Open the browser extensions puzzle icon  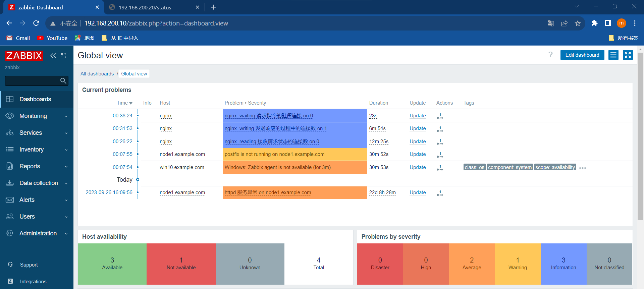click(x=594, y=23)
